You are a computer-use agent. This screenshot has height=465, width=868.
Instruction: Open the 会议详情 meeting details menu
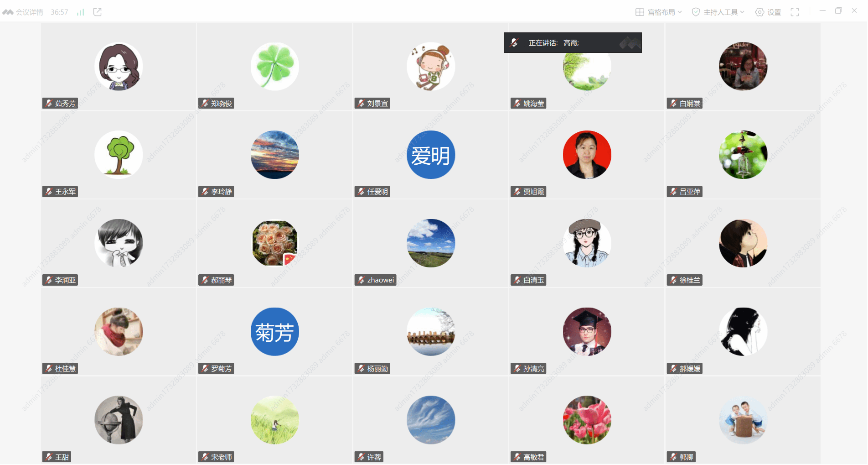pyautogui.click(x=30, y=12)
